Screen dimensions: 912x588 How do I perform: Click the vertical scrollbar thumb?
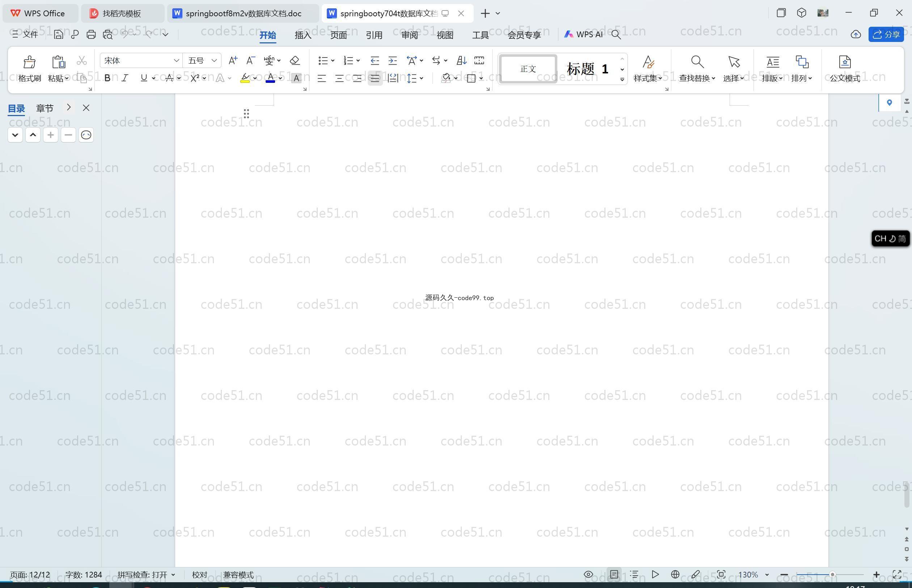point(907,495)
